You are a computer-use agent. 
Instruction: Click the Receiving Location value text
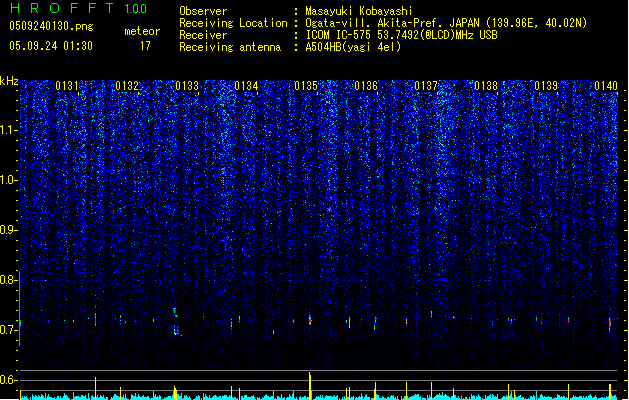446,23
